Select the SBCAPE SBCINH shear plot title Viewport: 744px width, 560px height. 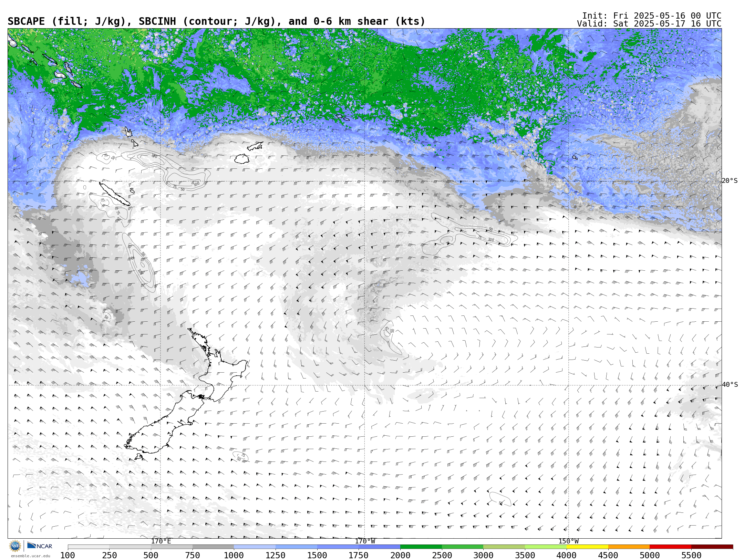(x=216, y=21)
